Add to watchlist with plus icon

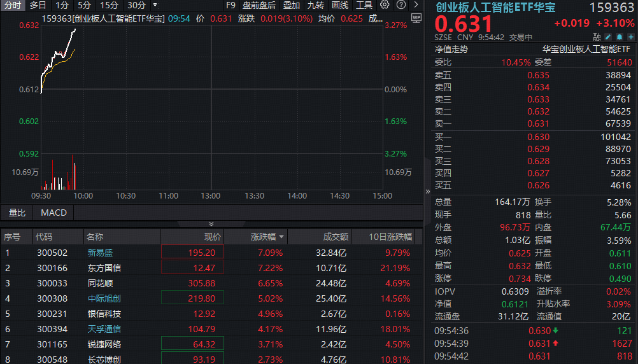click(630, 37)
